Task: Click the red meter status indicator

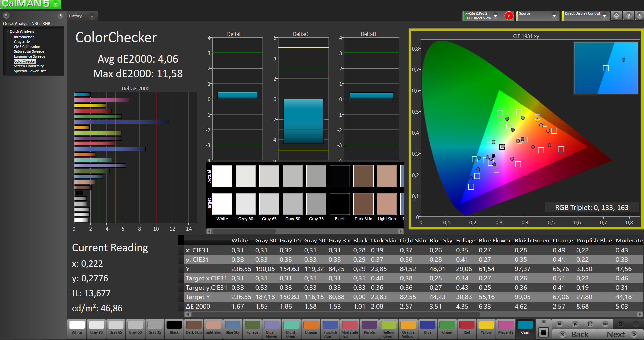Action: (x=508, y=16)
